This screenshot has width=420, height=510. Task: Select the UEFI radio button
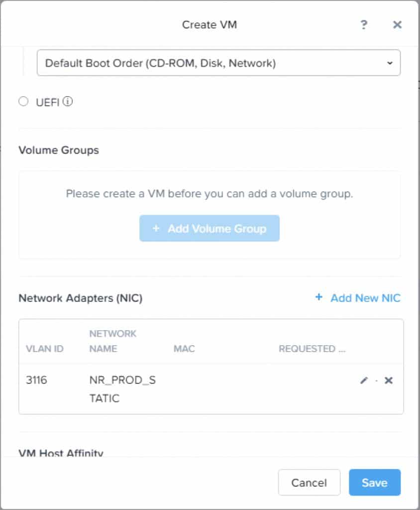(x=23, y=102)
